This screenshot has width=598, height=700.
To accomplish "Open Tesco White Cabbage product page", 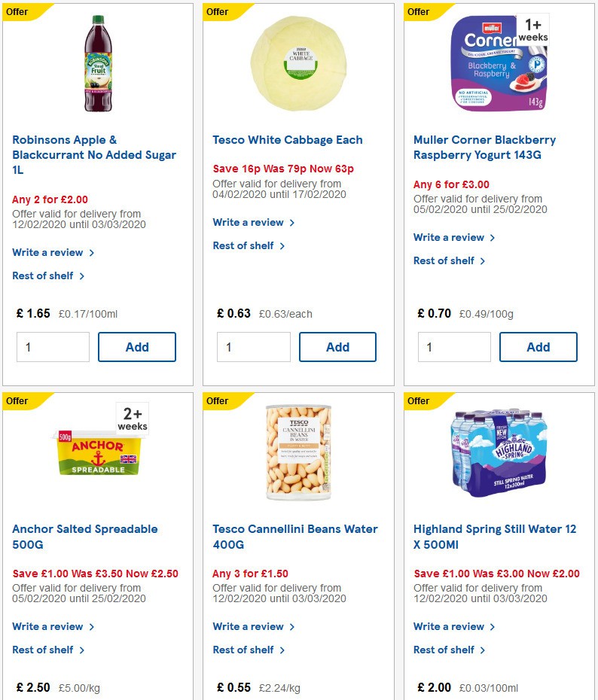I will click(287, 140).
